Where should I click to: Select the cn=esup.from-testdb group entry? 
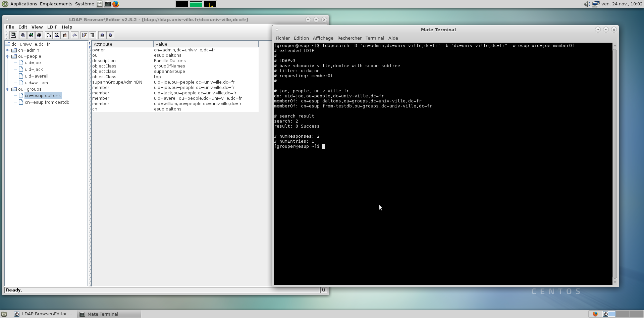[47, 102]
